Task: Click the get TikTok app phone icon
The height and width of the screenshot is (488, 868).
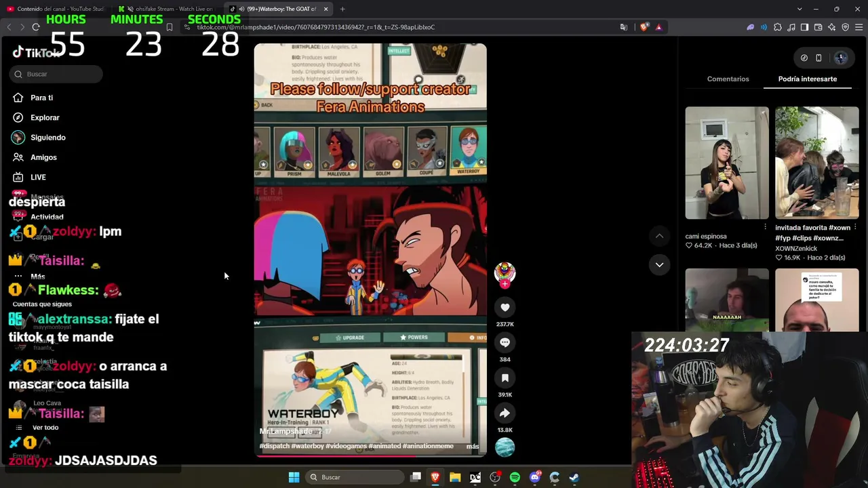Action: [x=818, y=58]
